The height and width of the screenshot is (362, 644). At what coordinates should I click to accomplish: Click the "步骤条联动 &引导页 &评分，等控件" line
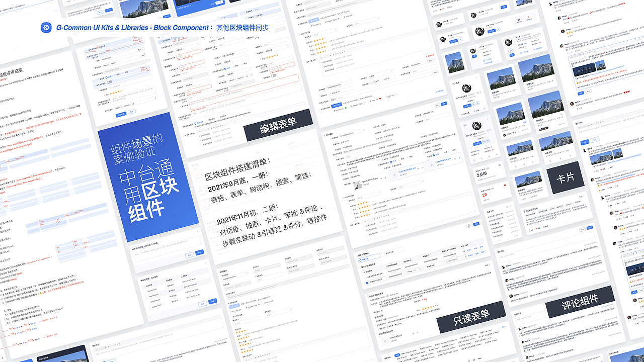pyautogui.click(x=275, y=230)
